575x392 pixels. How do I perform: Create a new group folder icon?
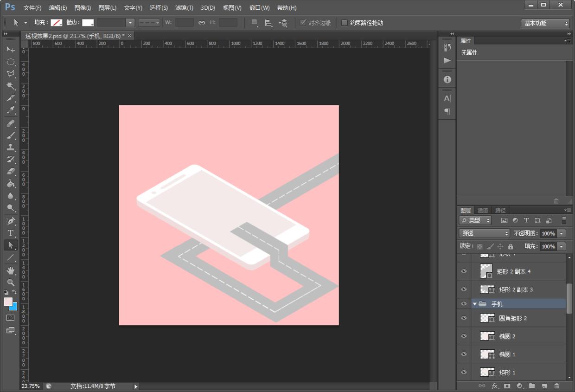point(532,386)
